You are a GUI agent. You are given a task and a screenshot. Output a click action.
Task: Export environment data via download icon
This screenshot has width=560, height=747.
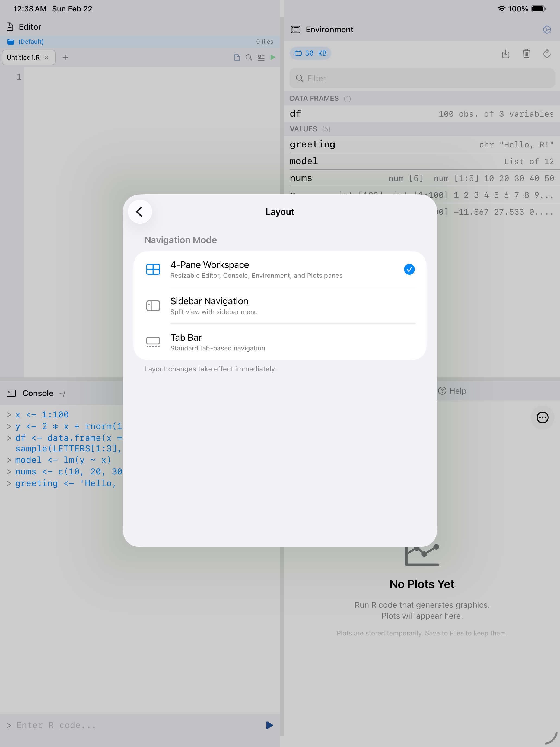coord(506,54)
